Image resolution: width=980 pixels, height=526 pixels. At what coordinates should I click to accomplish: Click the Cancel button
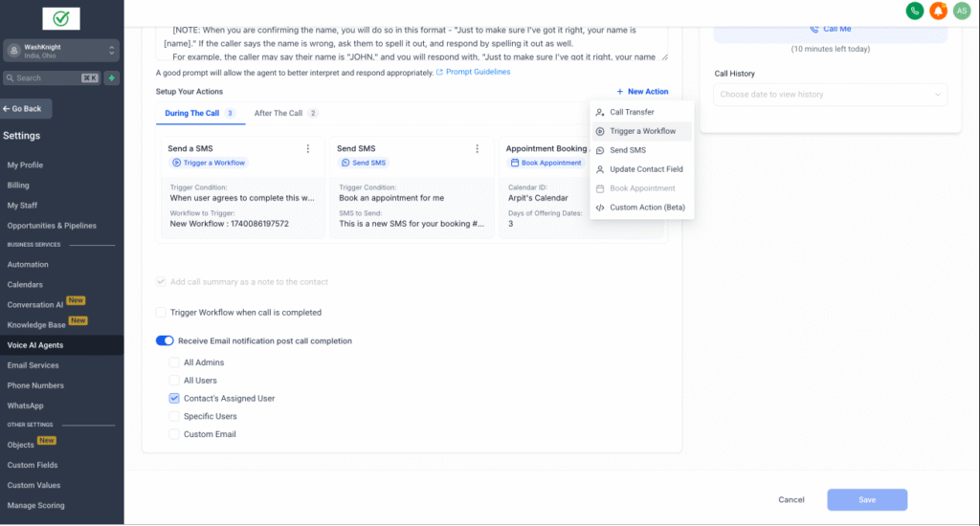tap(791, 499)
